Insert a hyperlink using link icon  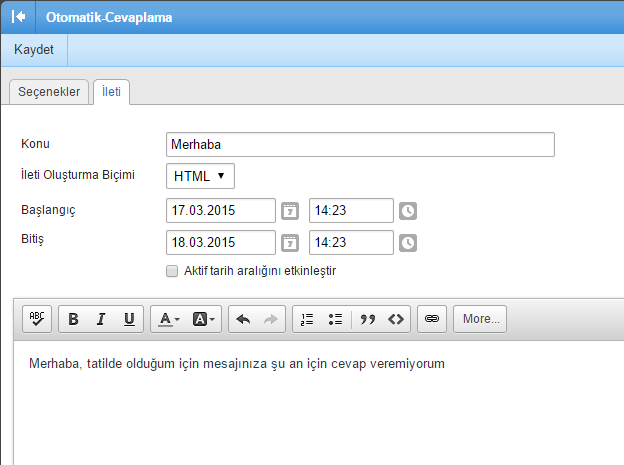click(x=432, y=319)
